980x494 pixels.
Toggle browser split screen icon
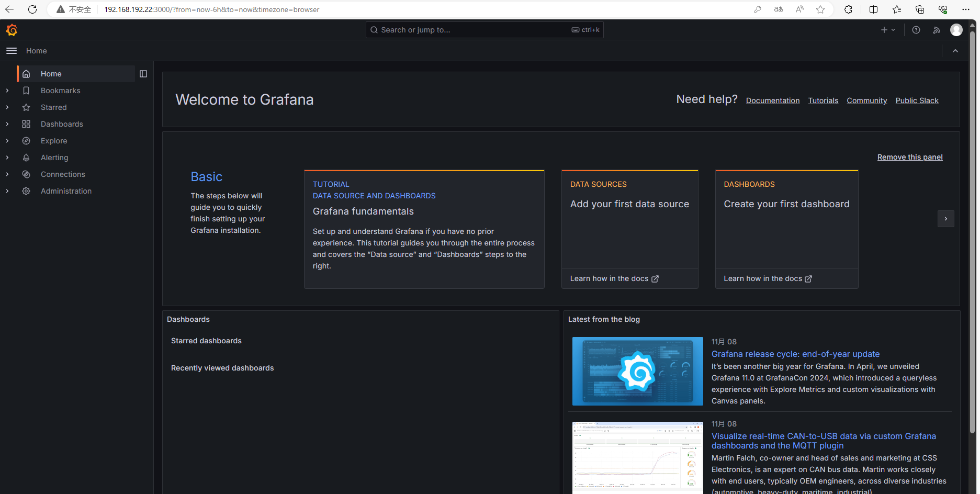point(874,9)
